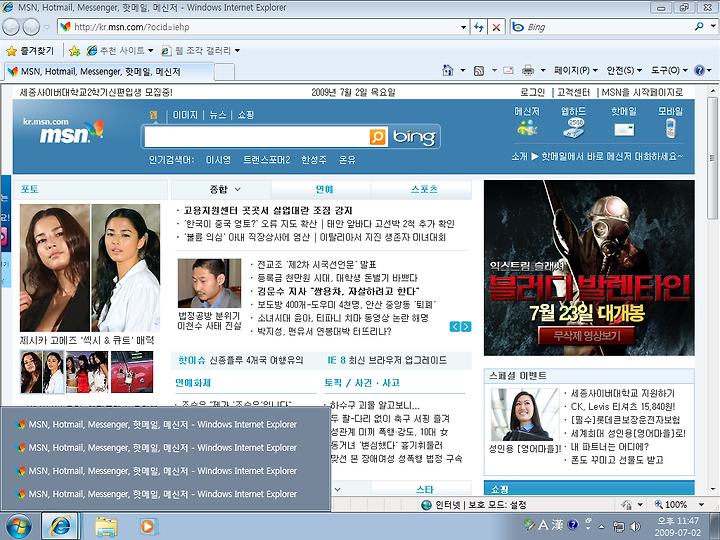Open the web hard drive icon
Viewport: 720px width, 540px height.
point(574,128)
